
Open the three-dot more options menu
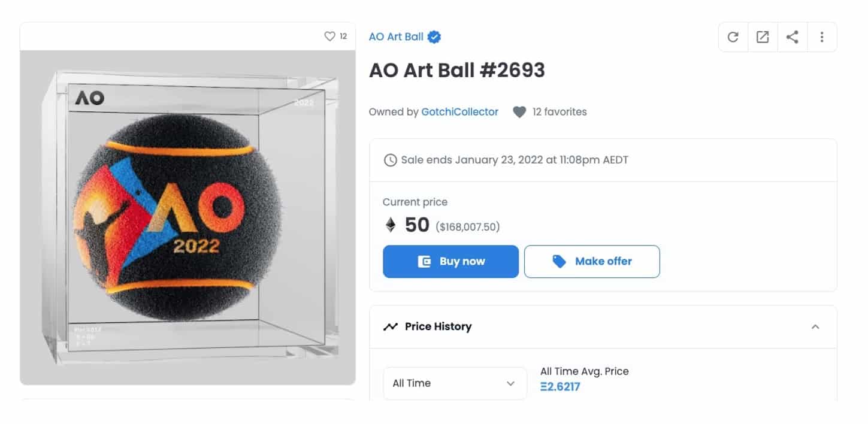point(822,37)
